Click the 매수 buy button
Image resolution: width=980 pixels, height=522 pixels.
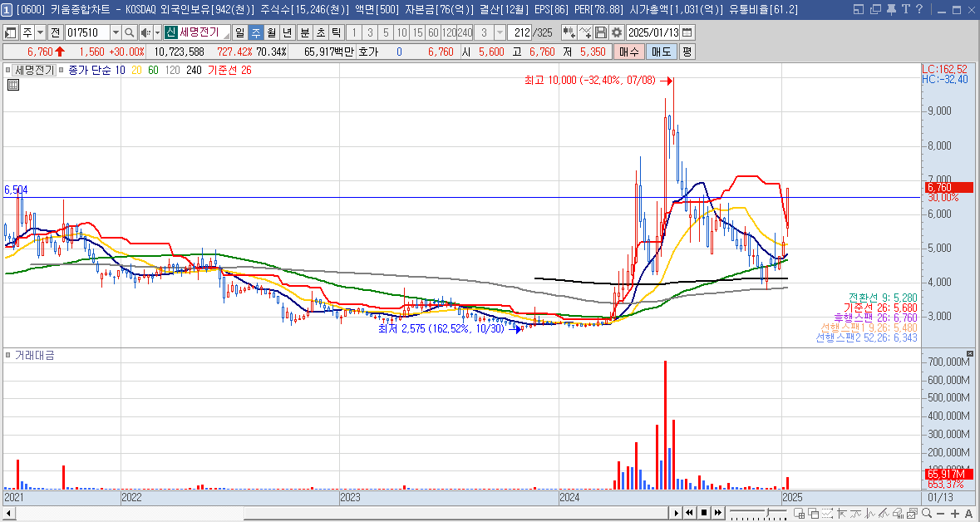pyautogui.click(x=628, y=52)
